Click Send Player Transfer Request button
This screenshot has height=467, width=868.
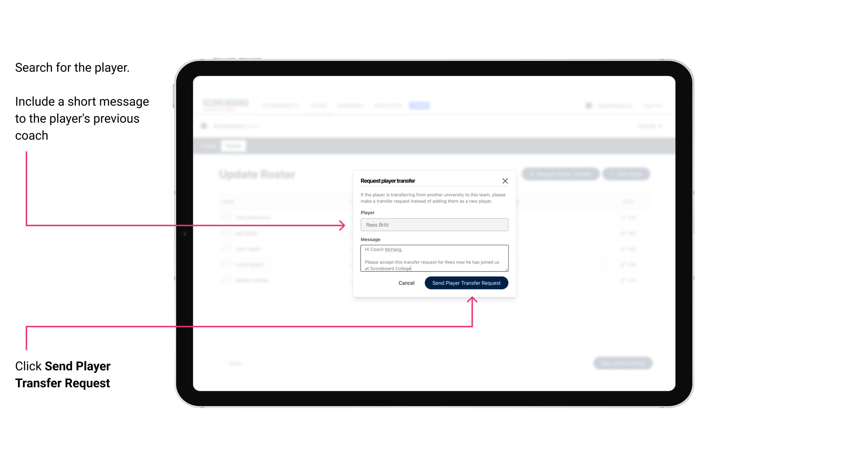tap(467, 282)
